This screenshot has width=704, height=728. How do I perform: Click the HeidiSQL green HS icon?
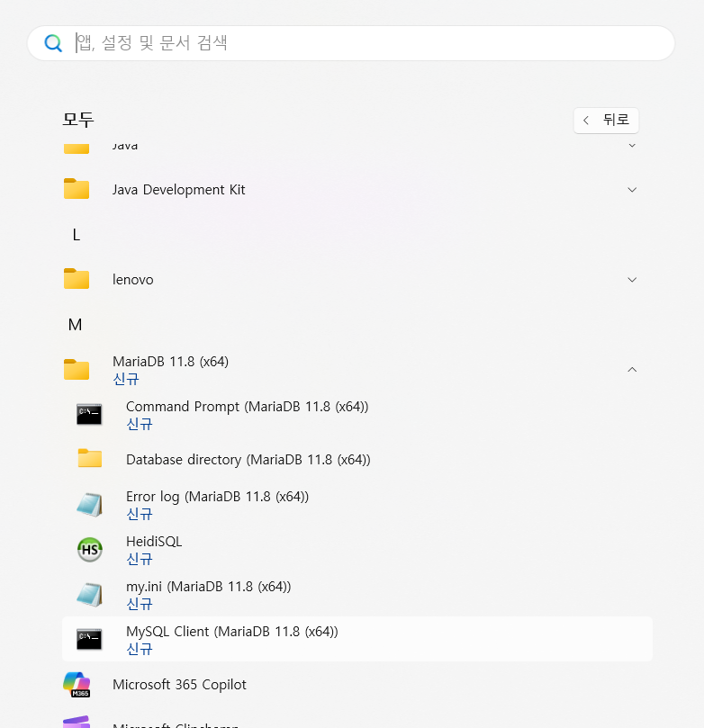point(90,549)
